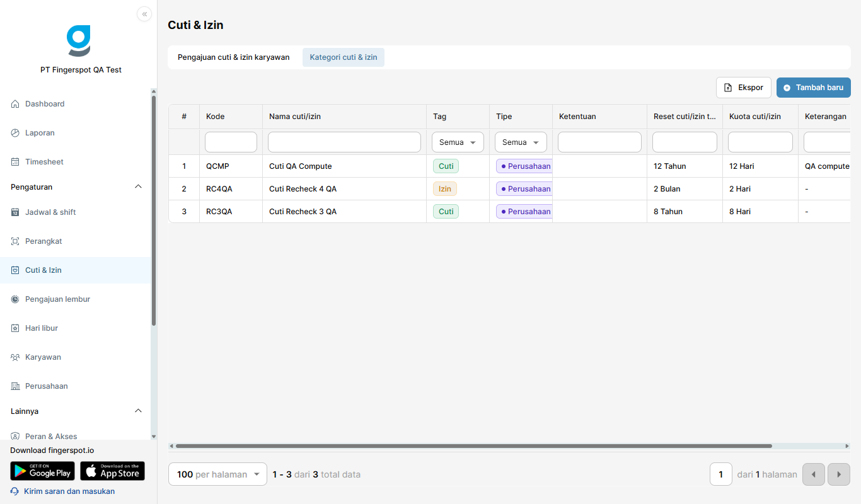Click the Izin tag in RC4QA row
Image resolution: width=861 pixels, height=504 pixels.
pos(445,189)
